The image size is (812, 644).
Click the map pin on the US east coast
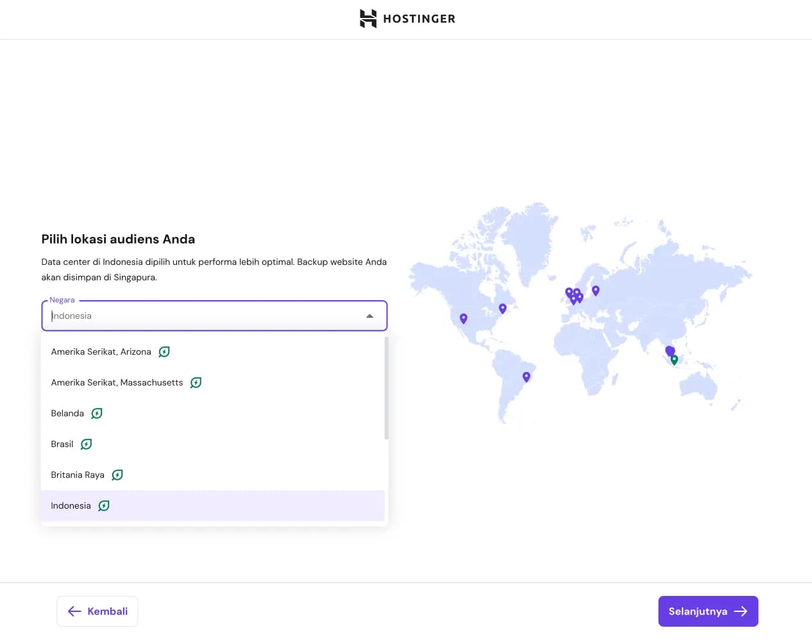pos(503,309)
